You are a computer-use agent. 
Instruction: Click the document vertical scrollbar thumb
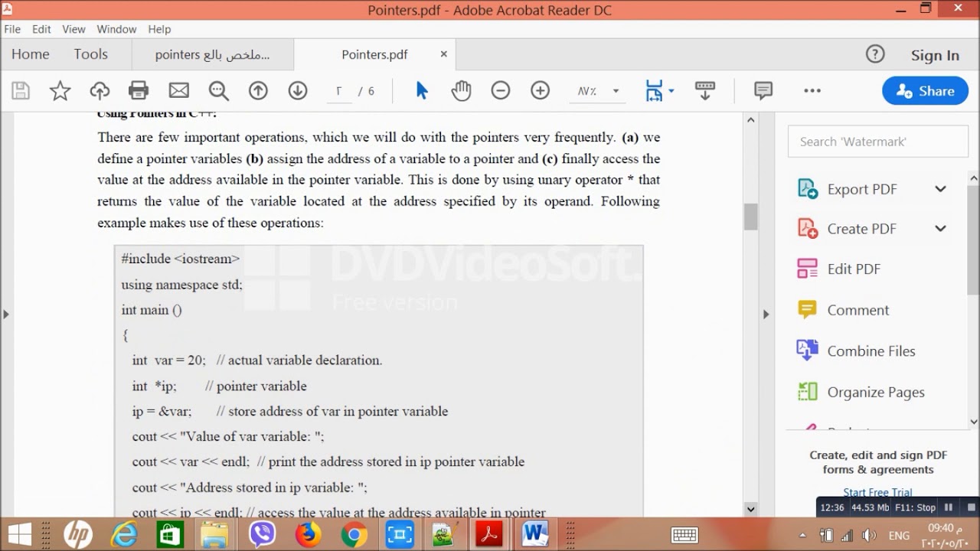tap(750, 217)
